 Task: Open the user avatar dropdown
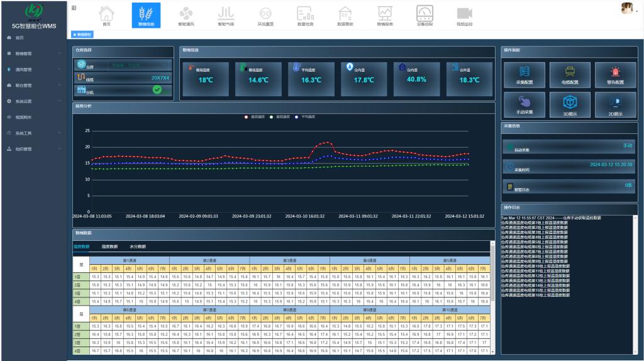point(628,9)
